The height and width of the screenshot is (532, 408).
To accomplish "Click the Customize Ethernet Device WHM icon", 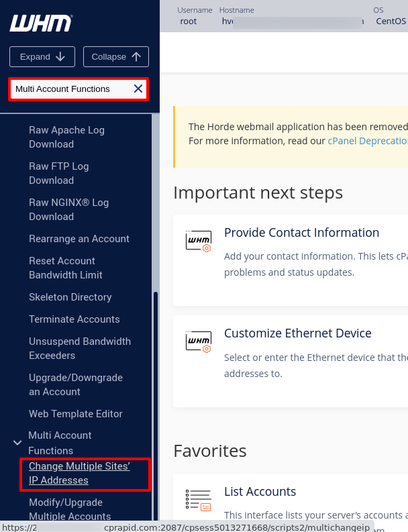I will (198, 341).
